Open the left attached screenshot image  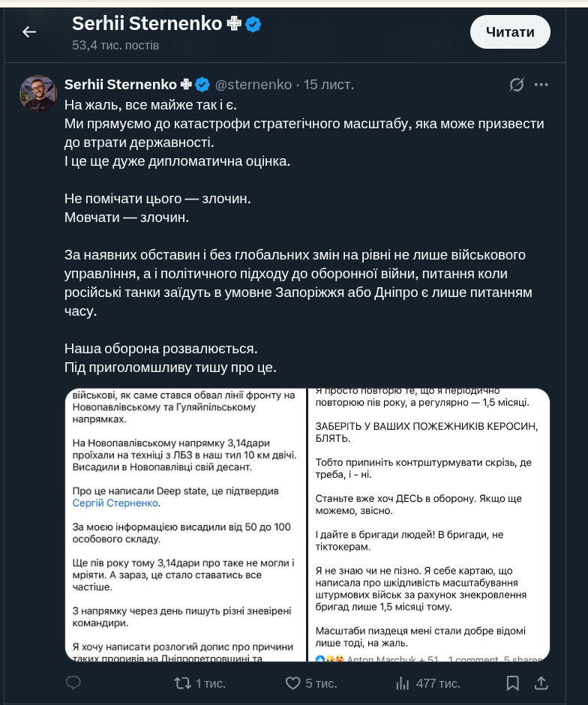(x=185, y=525)
